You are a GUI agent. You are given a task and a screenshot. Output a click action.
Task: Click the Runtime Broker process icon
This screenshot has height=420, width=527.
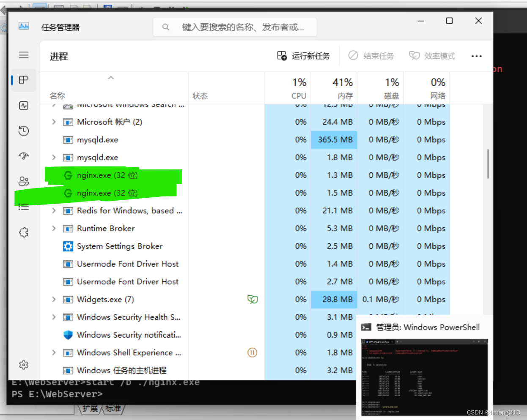(x=68, y=228)
